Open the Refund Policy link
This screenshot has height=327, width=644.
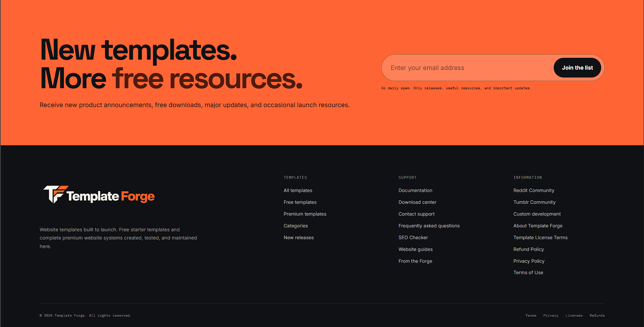[x=529, y=250]
